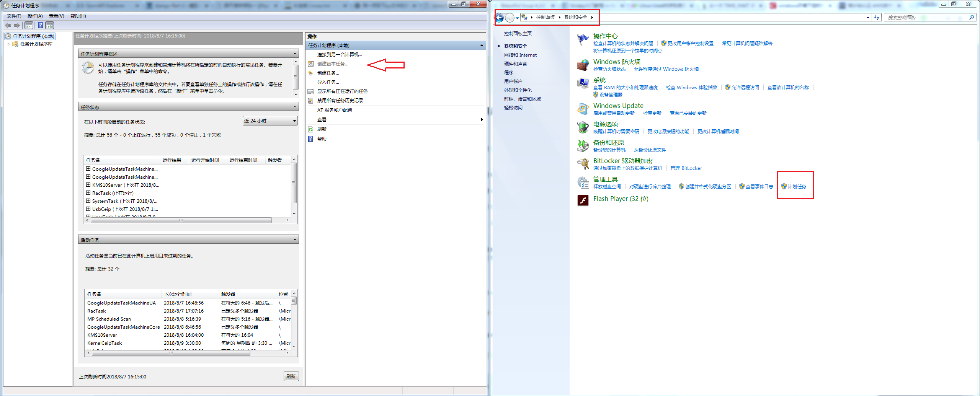The image size is (980, 396).
Task: Open the address bar history dropdown arrow
Action: [x=868, y=18]
